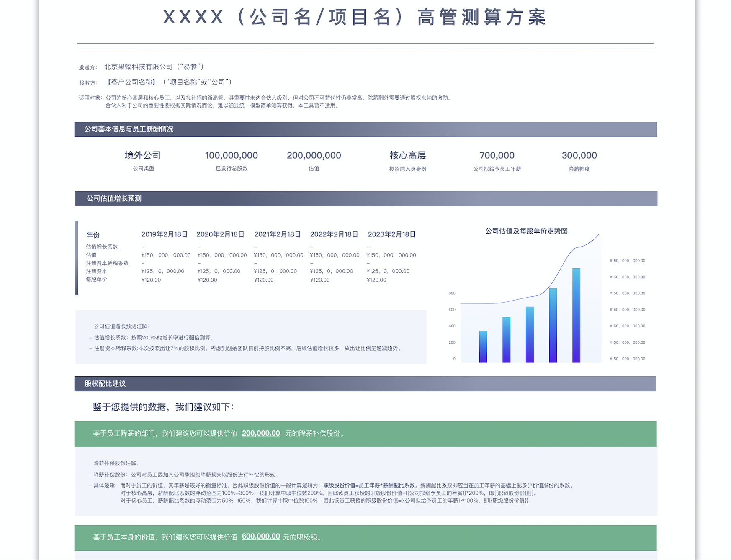Click the 公司估值增长预测注解 note heading

point(121,326)
